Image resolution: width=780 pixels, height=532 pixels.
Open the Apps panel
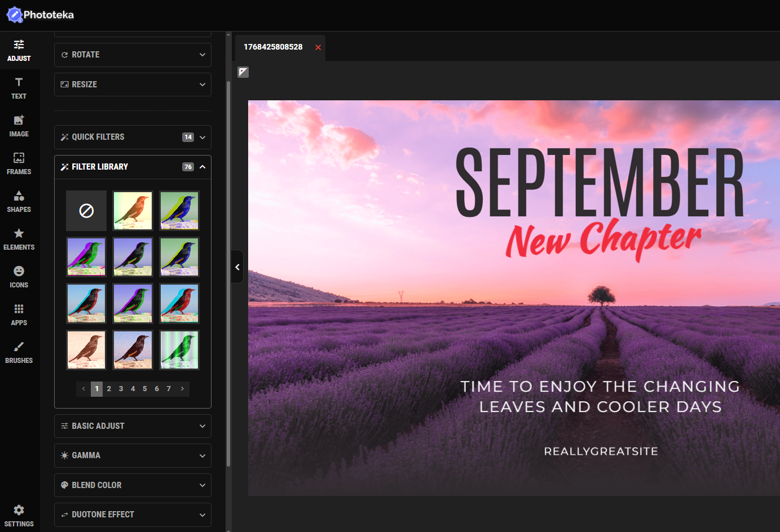[19, 315]
